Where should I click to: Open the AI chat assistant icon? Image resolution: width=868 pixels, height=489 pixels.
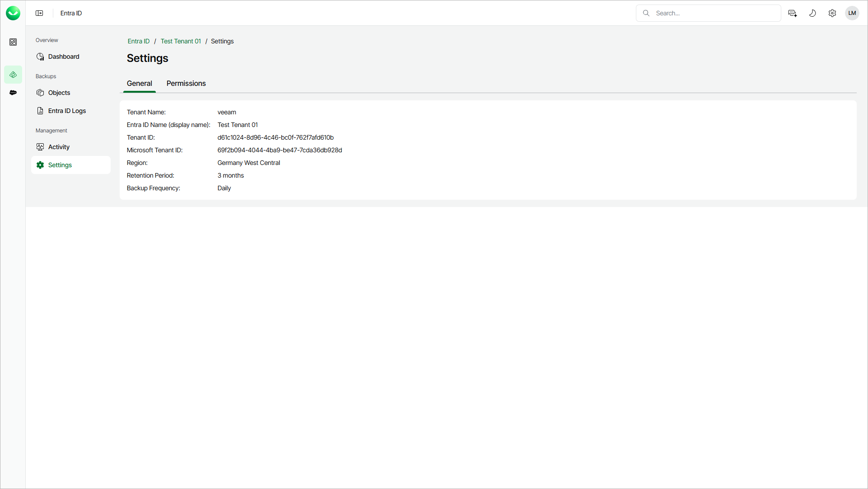[x=792, y=13]
